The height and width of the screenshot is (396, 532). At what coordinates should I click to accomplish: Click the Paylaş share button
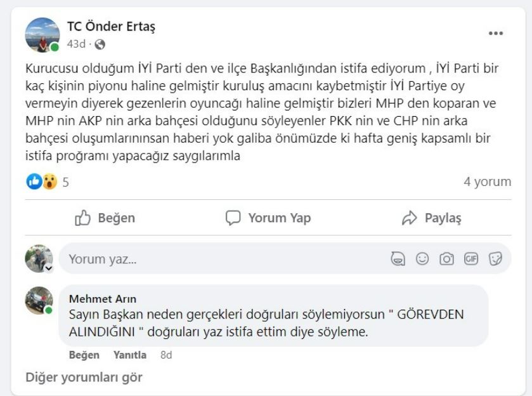(431, 218)
